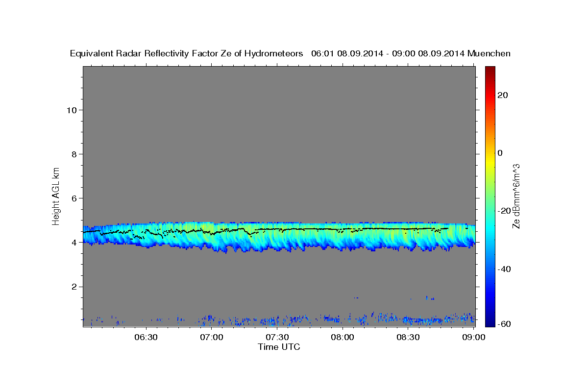
Task: Click the 07:30 time tick label
Action: coord(277,338)
